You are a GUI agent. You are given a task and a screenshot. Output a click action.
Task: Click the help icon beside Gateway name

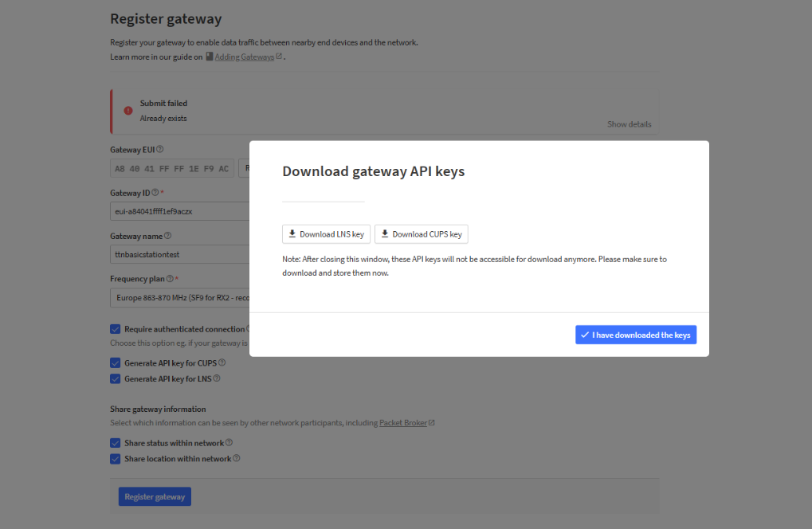pos(167,236)
